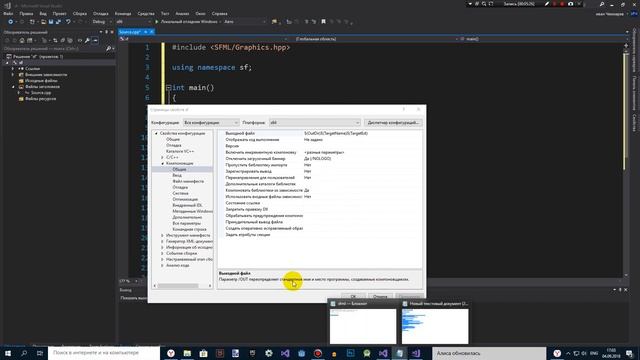Select Ввод under Компоновщик
The height and width of the screenshot is (360, 640).
tap(177, 175)
